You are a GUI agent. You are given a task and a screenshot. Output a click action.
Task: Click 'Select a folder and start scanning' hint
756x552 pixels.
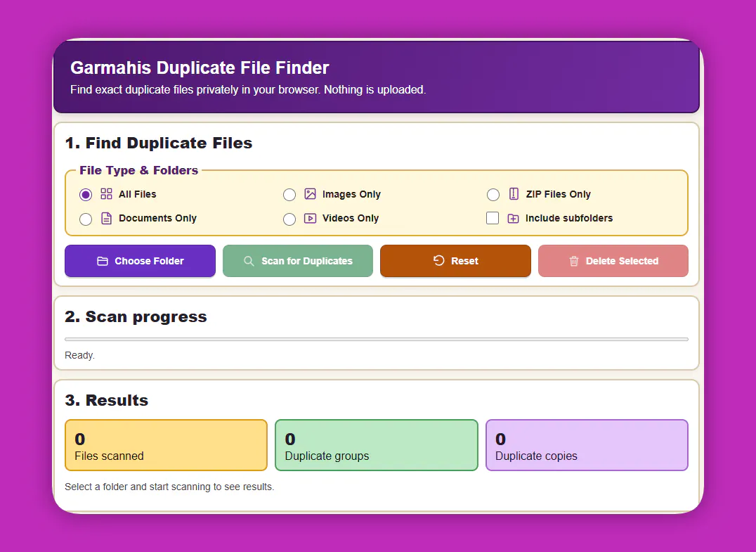tap(169, 487)
